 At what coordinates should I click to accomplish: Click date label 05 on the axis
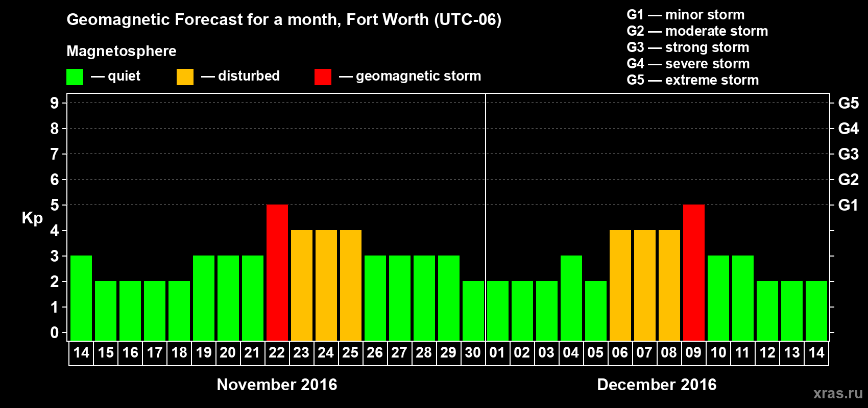596,352
